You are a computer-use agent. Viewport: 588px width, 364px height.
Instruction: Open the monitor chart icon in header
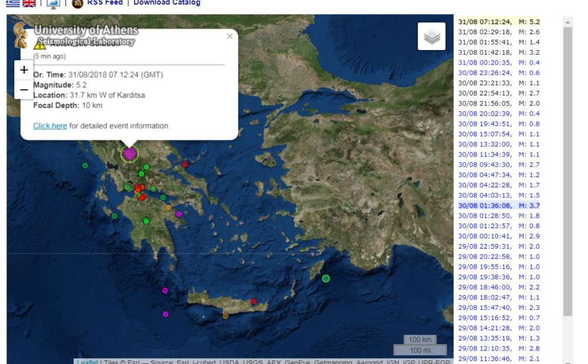53,4
